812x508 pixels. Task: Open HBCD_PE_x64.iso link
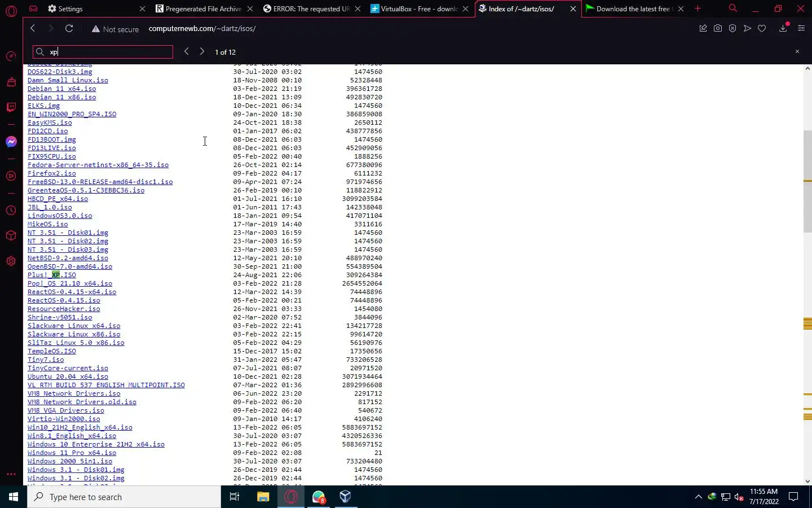(58, 199)
